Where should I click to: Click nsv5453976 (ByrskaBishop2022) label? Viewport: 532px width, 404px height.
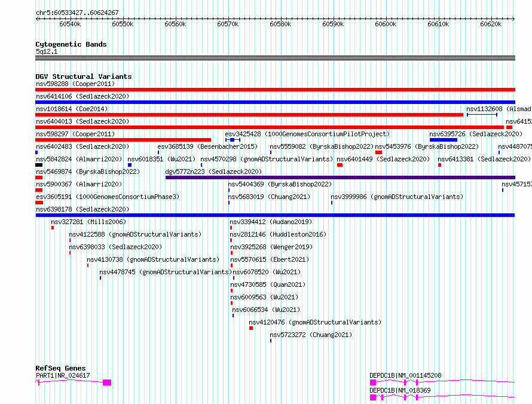click(x=427, y=146)
